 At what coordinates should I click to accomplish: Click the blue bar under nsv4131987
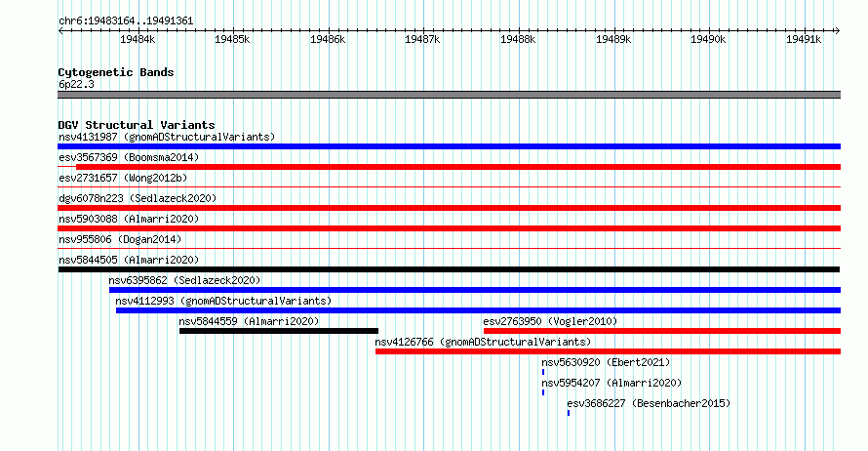pos(449,146)
